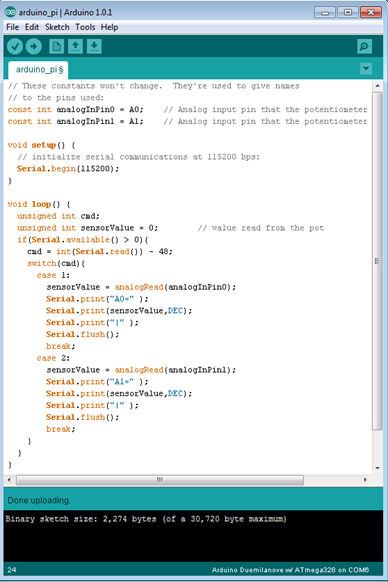Click the vertical scrollbar up arrow
Image resolution: width=388 pixels, height=582 pixels.
tap(377, 86)
